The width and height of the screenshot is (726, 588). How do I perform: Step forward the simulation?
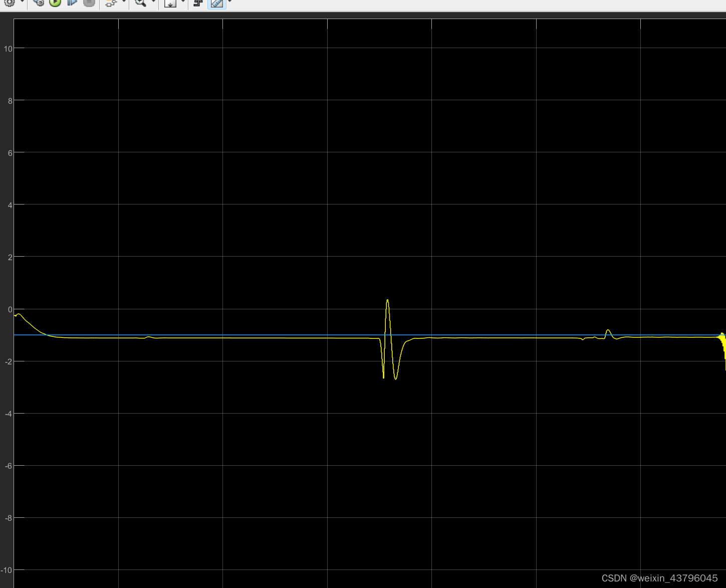point(72,3)
